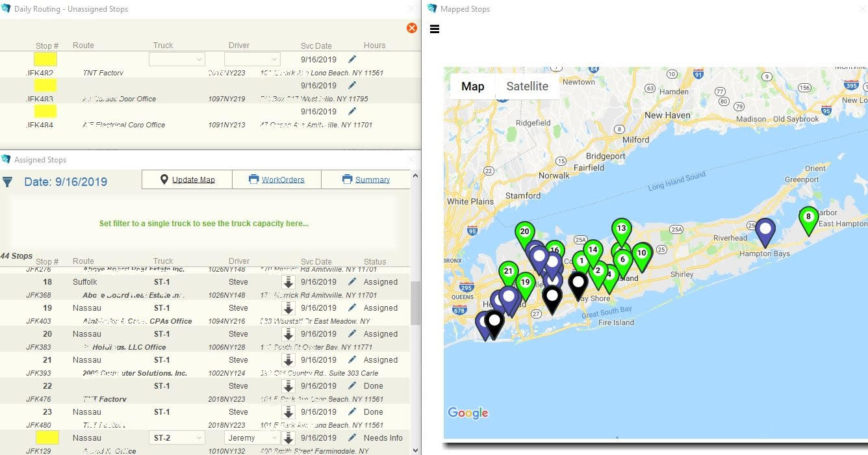Click the Nassau route on stop 21
This screenshot has width=868, height=455.
click(x=87, y=360)
